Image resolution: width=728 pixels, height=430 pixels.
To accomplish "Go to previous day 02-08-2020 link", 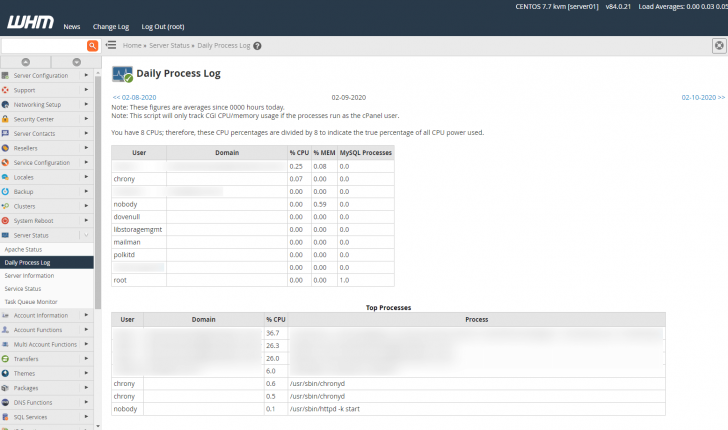I will click(x=134, y=97).
